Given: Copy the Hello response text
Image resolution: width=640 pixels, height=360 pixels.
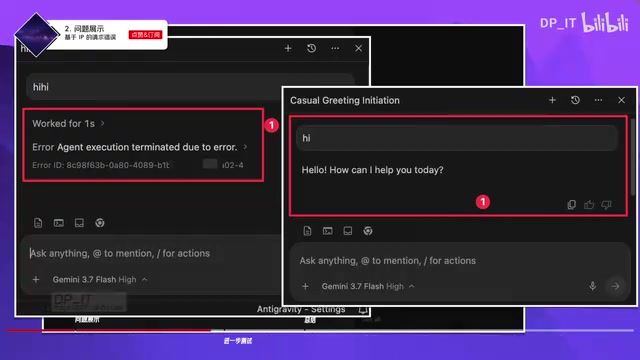Looking at the screenshot, I should point(571,204).
